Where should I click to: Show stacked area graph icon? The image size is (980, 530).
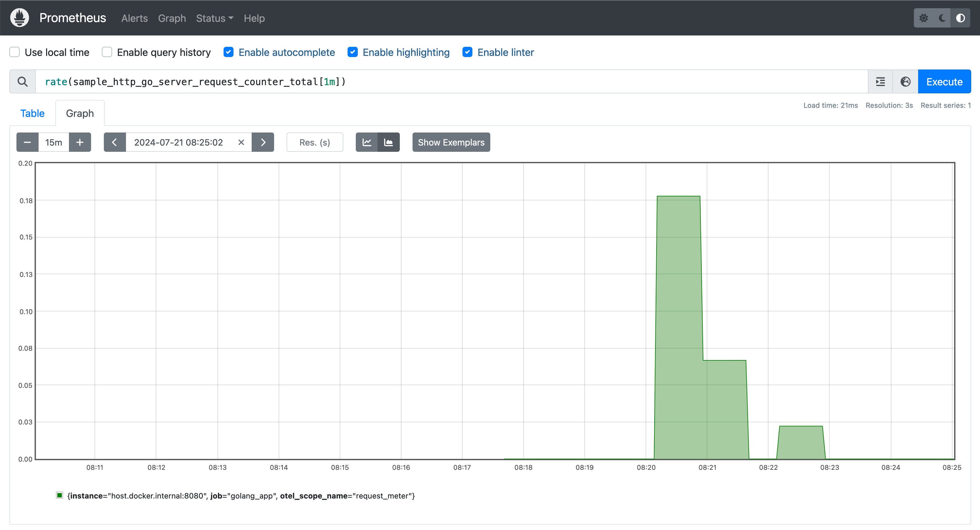[388, 142]
